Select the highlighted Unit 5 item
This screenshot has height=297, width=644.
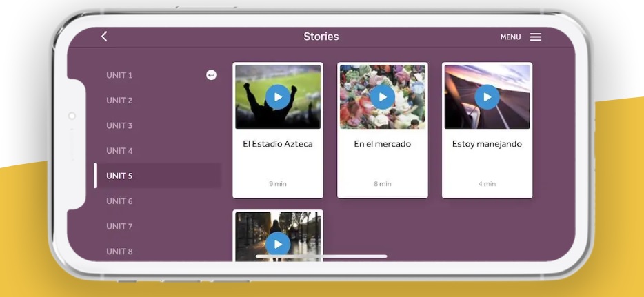click(x=158, y=176)
